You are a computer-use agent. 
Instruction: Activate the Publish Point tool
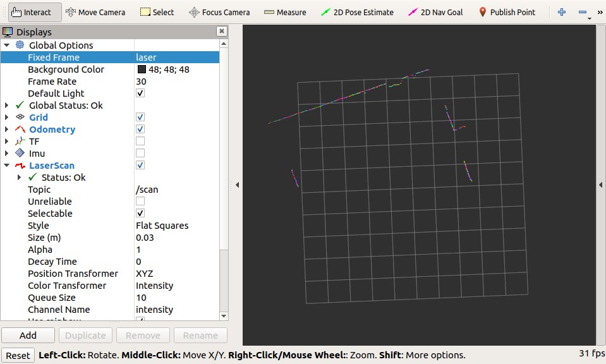click(507, 13)
